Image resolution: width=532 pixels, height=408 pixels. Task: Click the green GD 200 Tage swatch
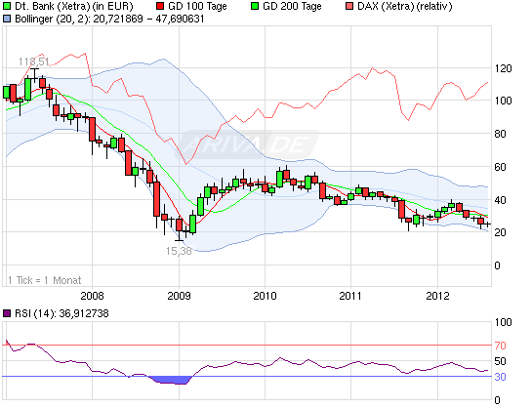pos(255,6)
